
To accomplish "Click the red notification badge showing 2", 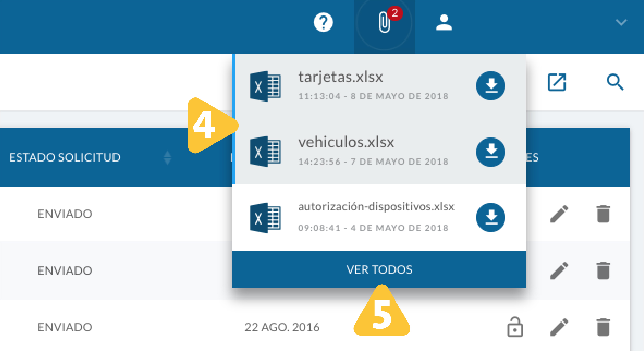I will pos(395,13).
